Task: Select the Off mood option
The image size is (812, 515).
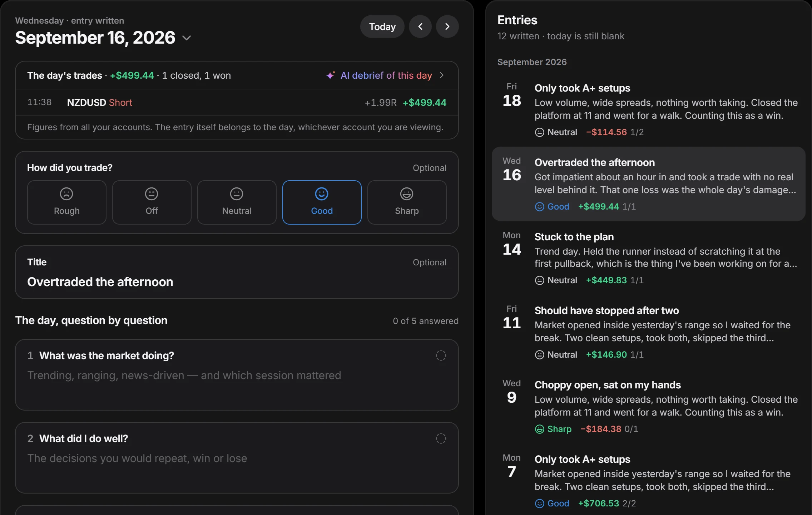Action: [152, 202]
